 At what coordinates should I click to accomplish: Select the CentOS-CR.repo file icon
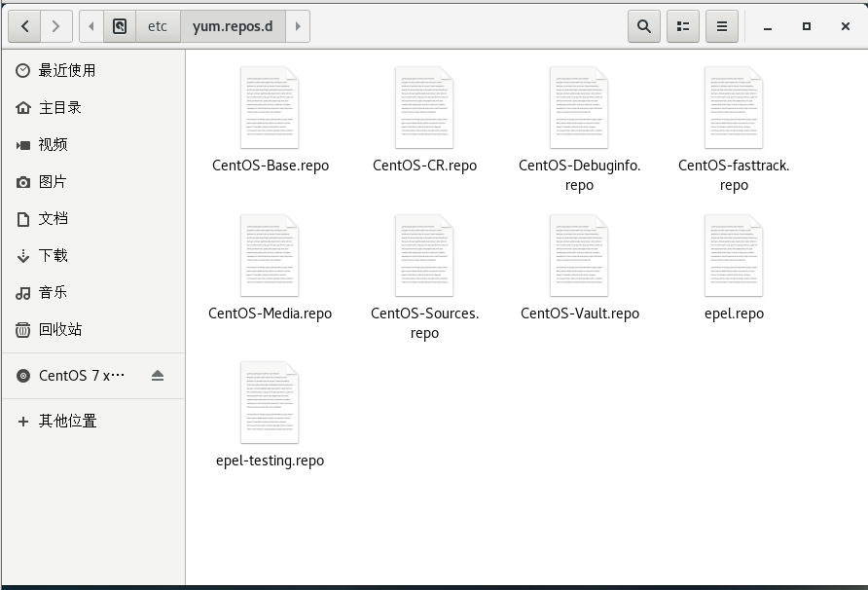(424, 107)
